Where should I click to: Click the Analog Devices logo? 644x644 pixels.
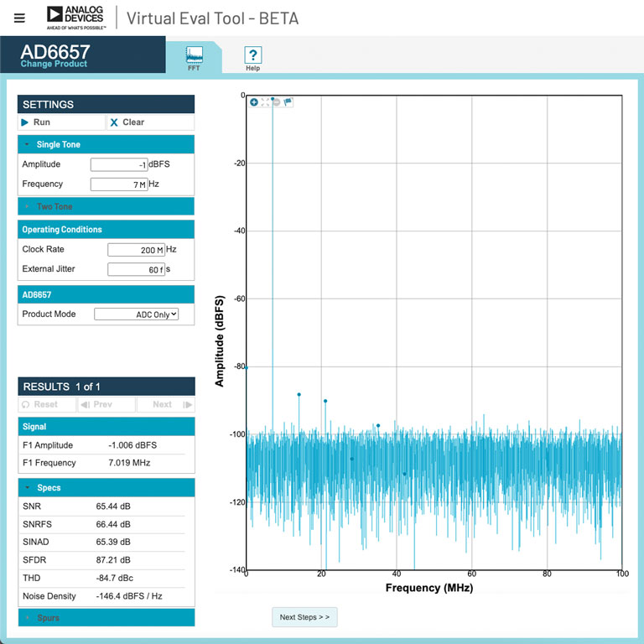[75, 18]
